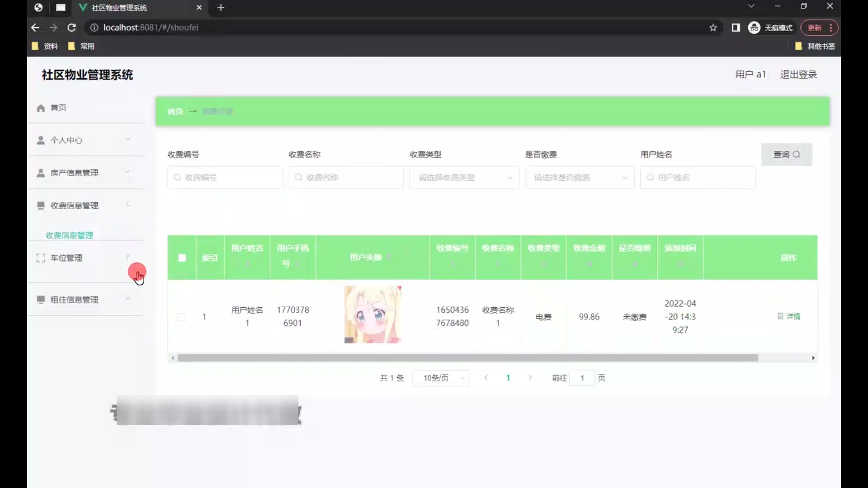Reload the page with the refresh icon
The height and width of the screenshot is (488, 868).
[71, 28]
